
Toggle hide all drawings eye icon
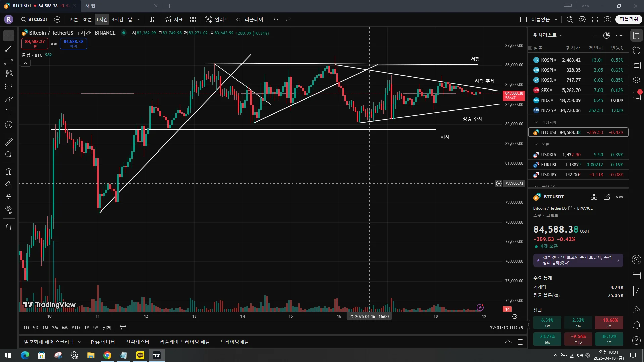coord(9,210)
